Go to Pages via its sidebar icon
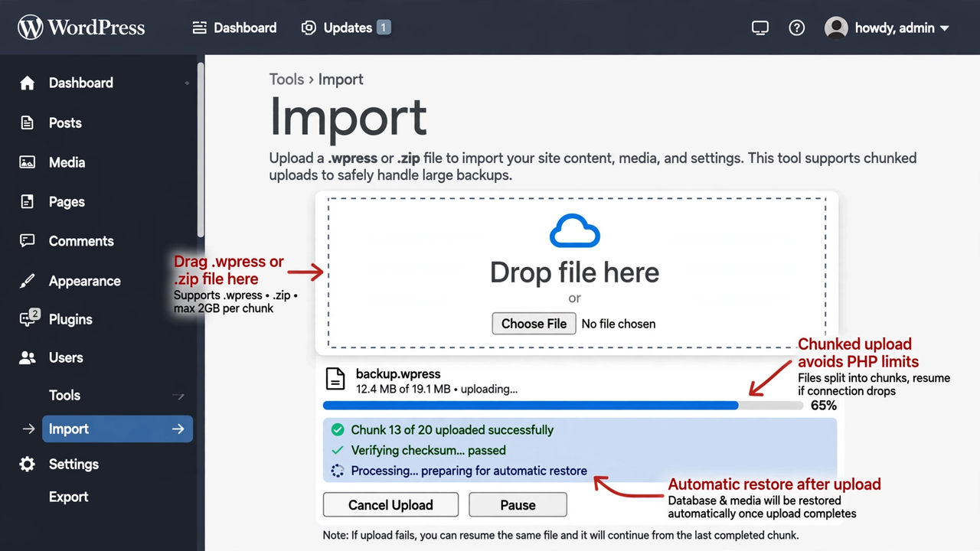The width and height of the screenshot is (980, 551). pyautogui.click(x=28, y=202)
